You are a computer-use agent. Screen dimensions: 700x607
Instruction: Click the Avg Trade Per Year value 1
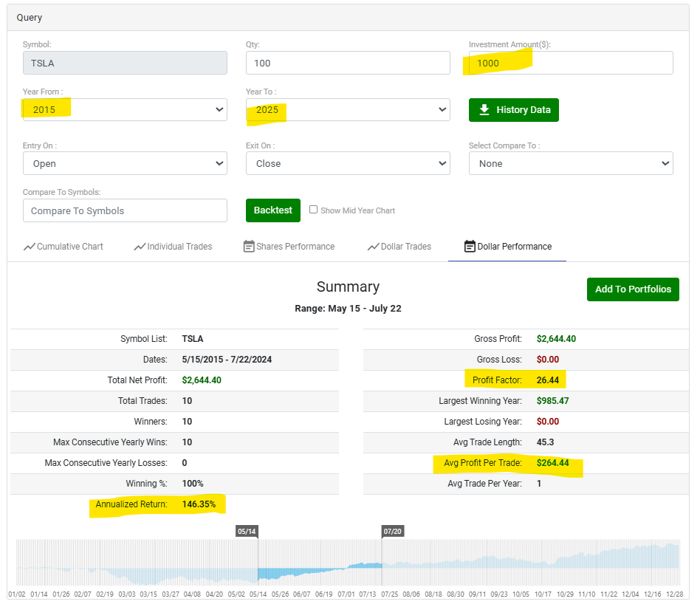pos(539,484)
